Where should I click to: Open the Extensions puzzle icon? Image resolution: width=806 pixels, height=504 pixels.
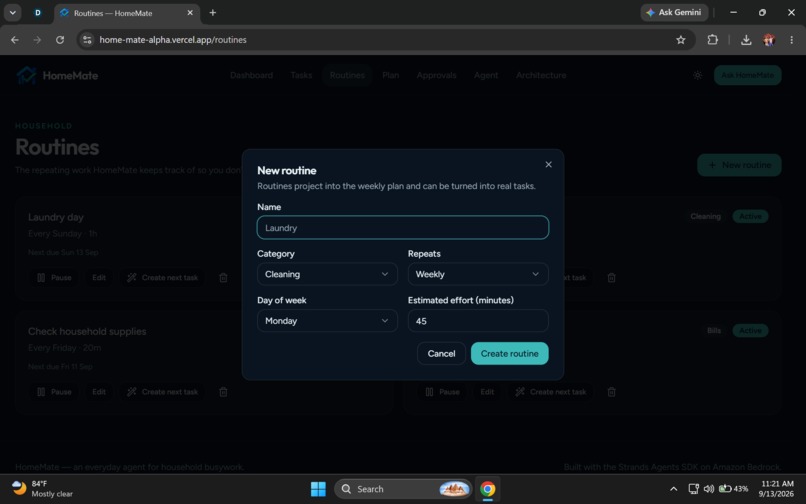point(712,40)
